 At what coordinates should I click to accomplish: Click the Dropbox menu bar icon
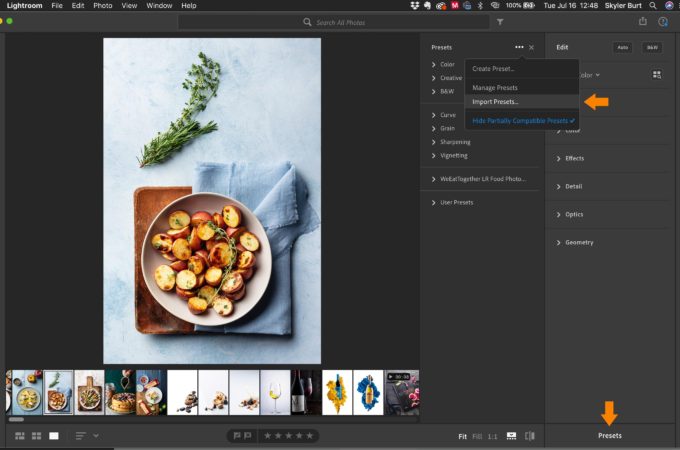tap(415, 6)
